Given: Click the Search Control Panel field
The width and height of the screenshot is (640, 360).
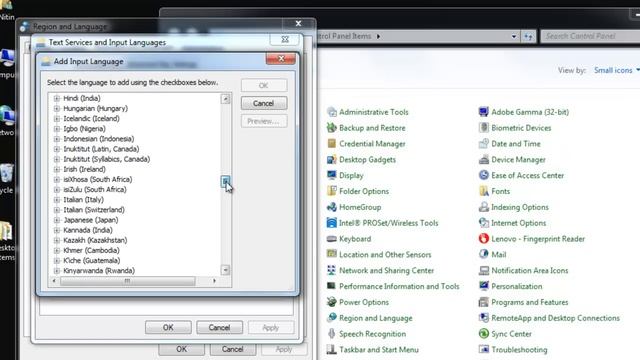Looking at the screenshot, I should (x=590, y=36).
